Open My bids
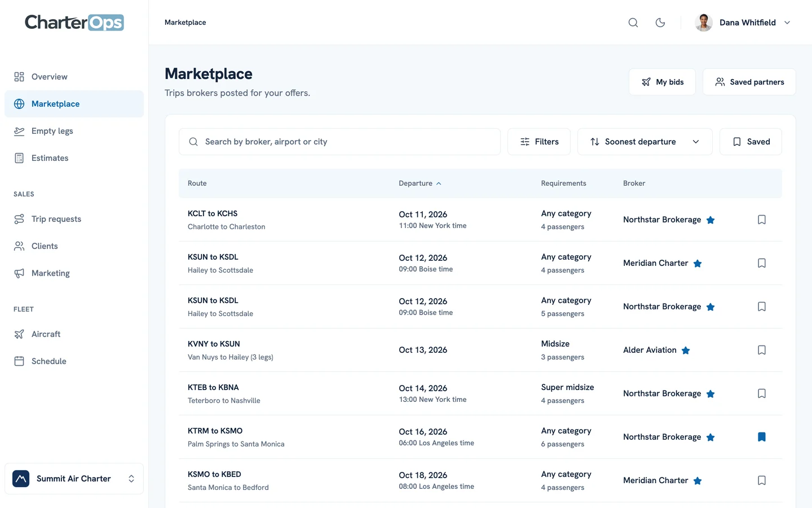Viewport: 812px width, 508px height. click(662, 82)
